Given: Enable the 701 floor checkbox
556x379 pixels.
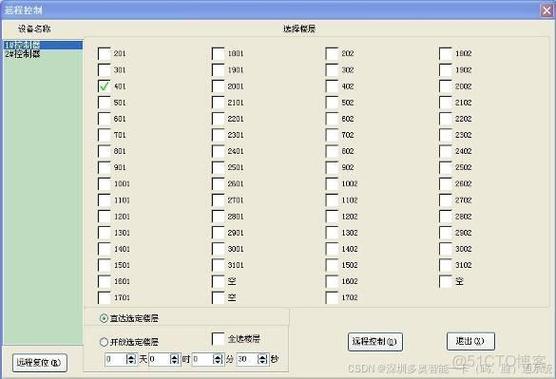Looking at the screenshot, I should click(104, 135).
